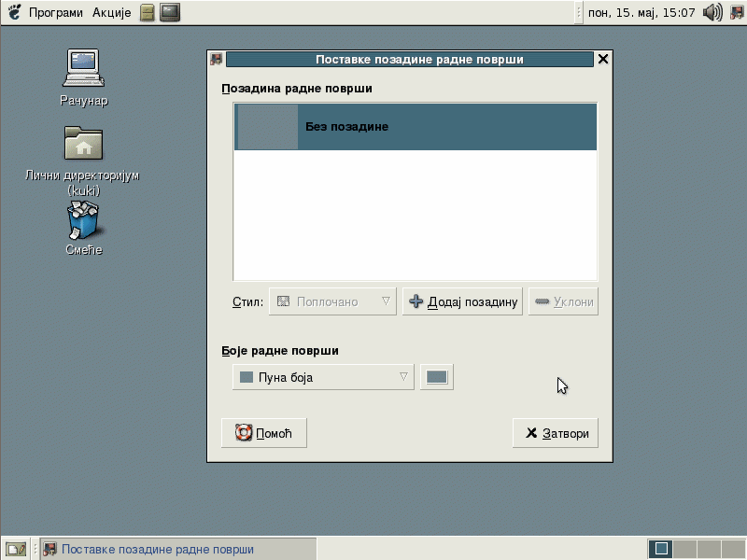Click the dialog window menu icon in title bar
The image size is (747, 560).
(x=216, y=59)
